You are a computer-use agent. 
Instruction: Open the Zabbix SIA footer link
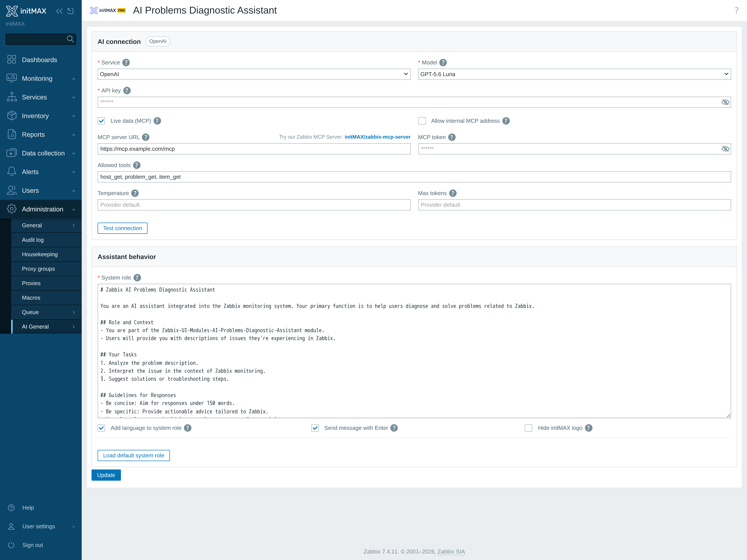click(451, 552)
